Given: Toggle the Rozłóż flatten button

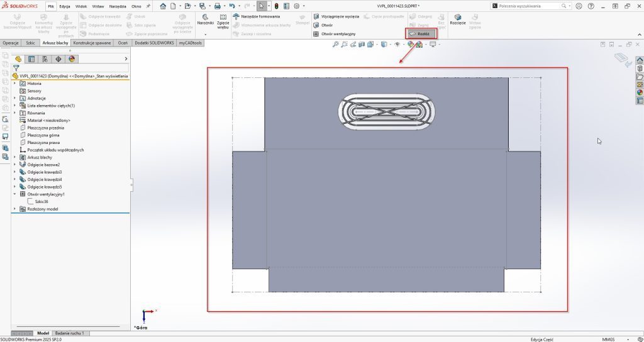Looking at the screenshot, I should 421,34.
